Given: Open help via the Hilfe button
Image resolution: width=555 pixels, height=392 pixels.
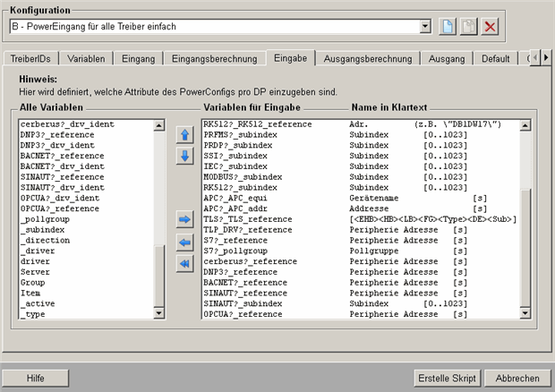Looking at the screenshot, I should pos(36,378).
